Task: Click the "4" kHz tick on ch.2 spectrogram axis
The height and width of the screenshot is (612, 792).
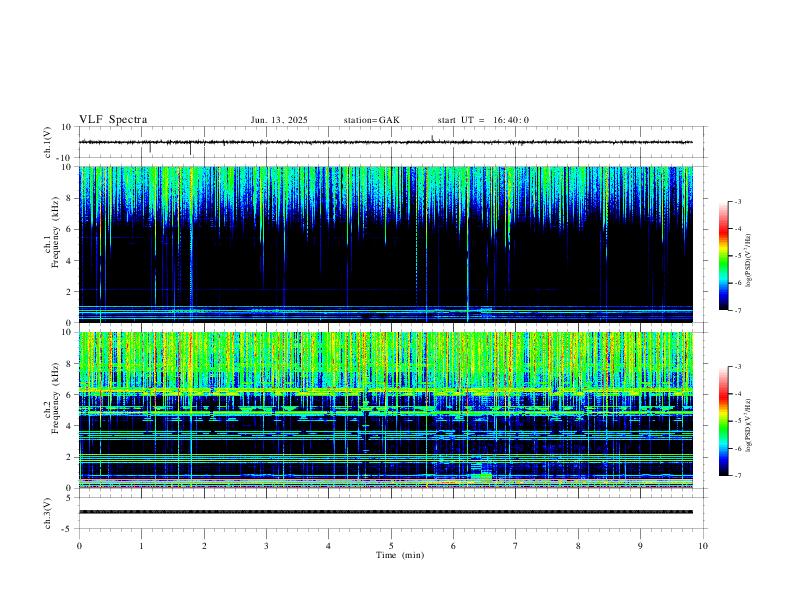Action: click(x=70, y=426)
